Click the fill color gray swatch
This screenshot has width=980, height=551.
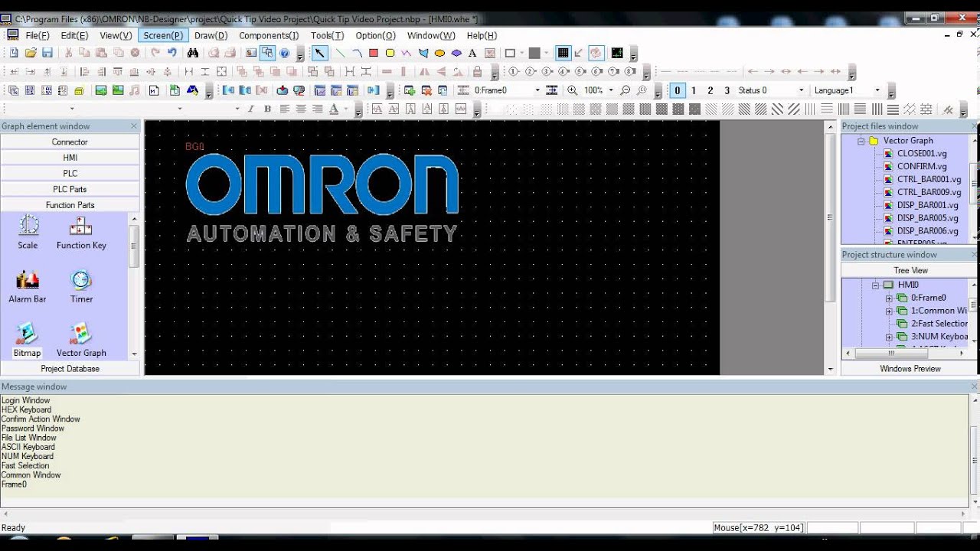click(x=534, y=53)
